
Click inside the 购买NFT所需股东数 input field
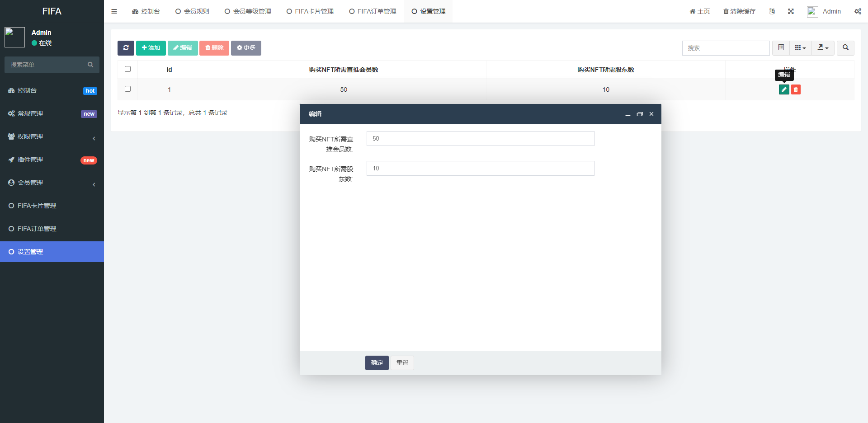[x=480, y=168]
